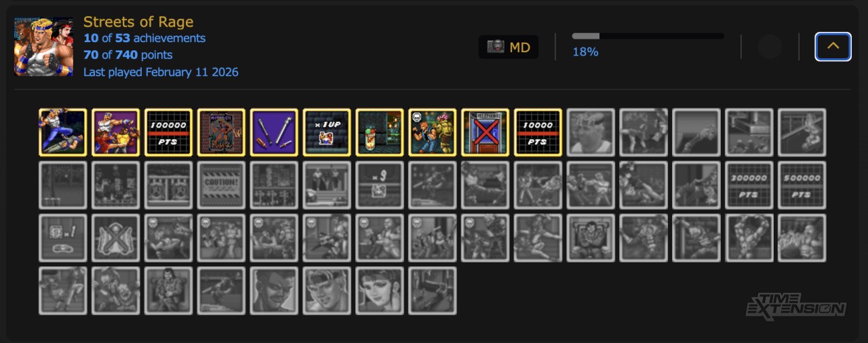Click the dark circular icon beside progress bar
This screenshot has width=868, height=343.
(x=770, y=47)
